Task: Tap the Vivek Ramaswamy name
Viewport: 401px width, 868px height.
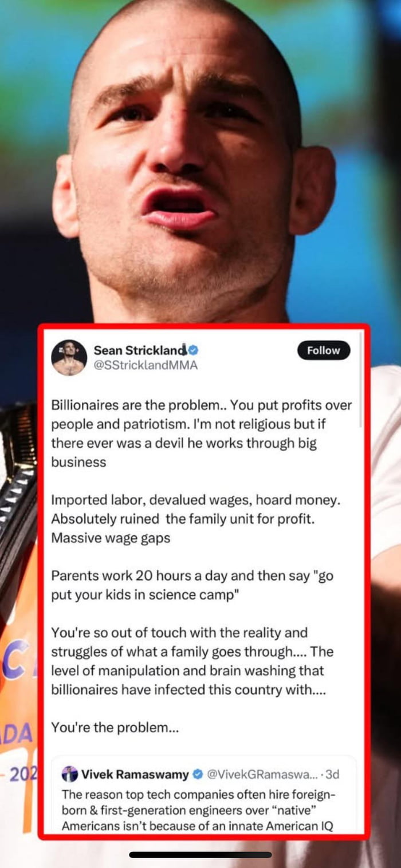Action: (135, 774)
